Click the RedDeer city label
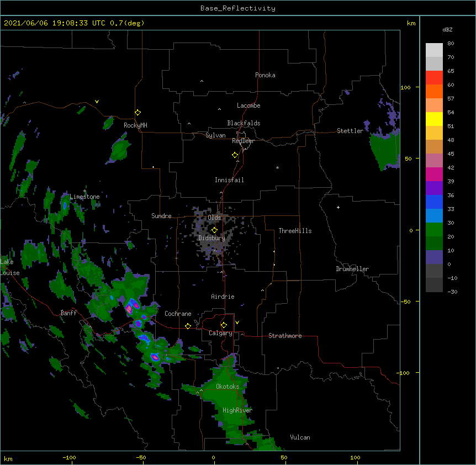The width and height of the screenshot is (476, 465). (243, 141)
